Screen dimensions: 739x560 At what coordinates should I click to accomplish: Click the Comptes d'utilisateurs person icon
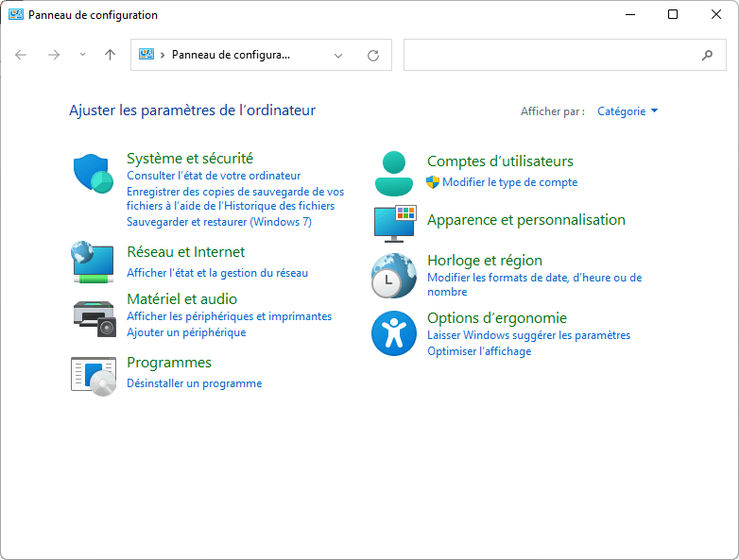[394, 174]
